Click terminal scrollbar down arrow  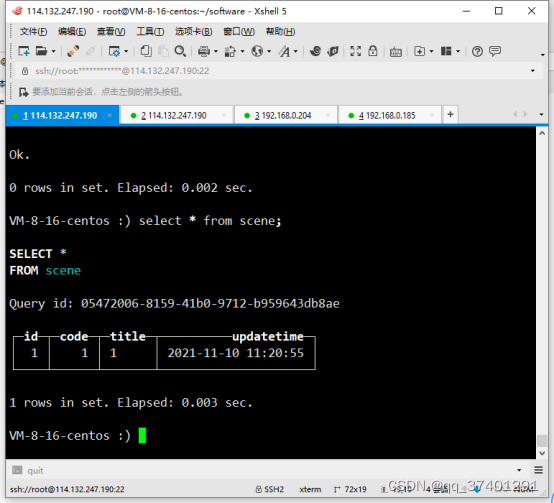click(542, 453)
